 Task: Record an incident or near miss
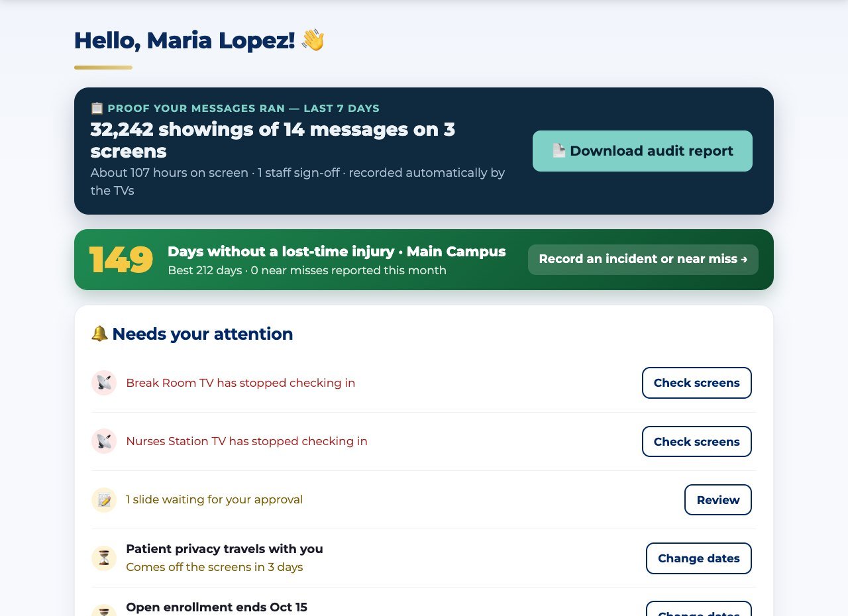click(643, 259)
